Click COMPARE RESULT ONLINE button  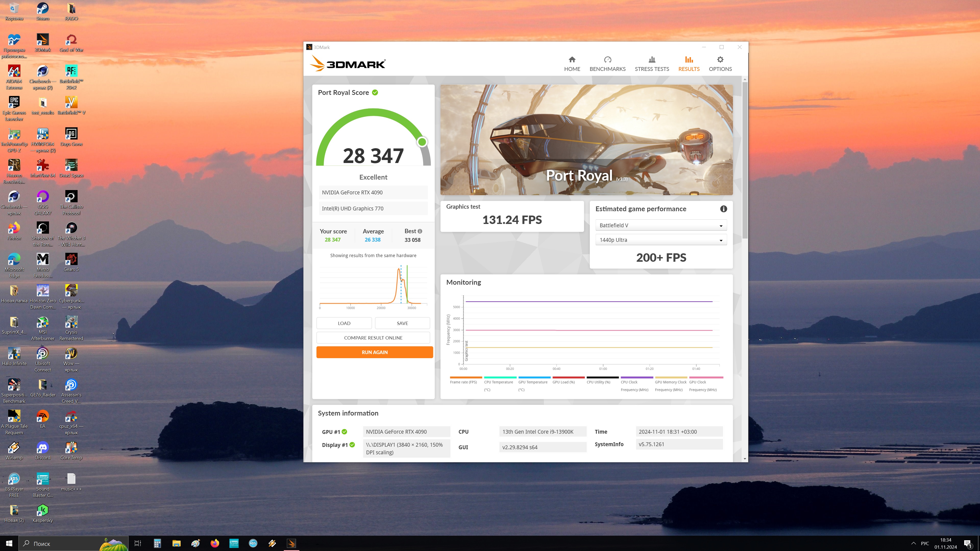pos(373,338)
